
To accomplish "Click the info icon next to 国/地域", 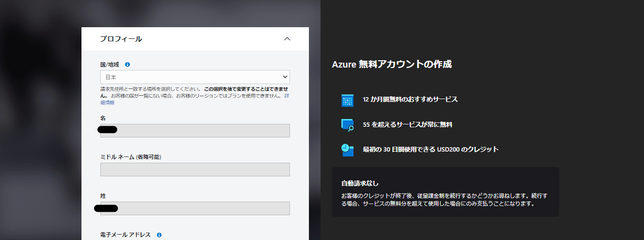I will pos(128,64).
